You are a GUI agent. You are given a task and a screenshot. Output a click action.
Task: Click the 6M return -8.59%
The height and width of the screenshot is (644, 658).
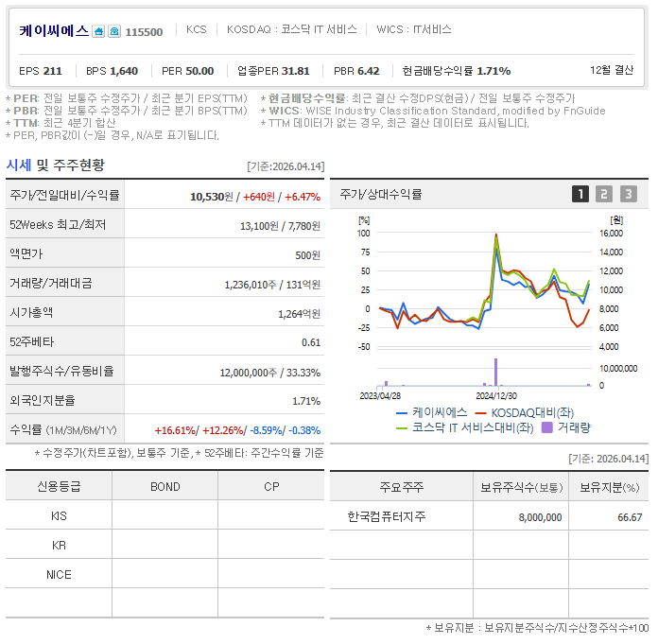pos(267,430)
